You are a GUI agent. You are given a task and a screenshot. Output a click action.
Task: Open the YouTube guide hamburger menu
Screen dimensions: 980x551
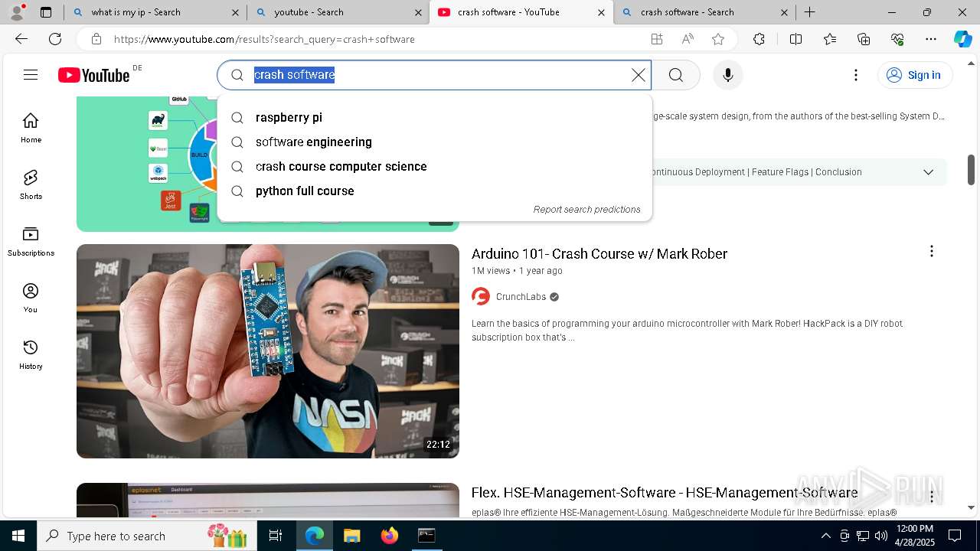[x=31, y=74]
